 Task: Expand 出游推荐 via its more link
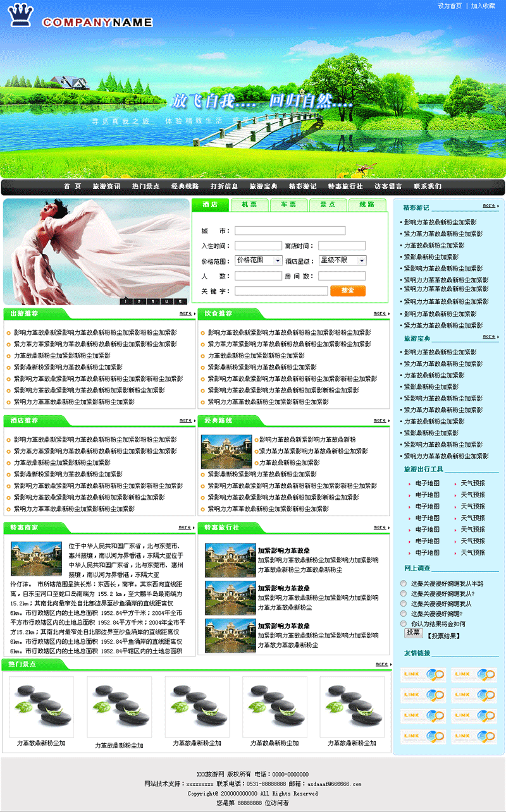point(185,313)
